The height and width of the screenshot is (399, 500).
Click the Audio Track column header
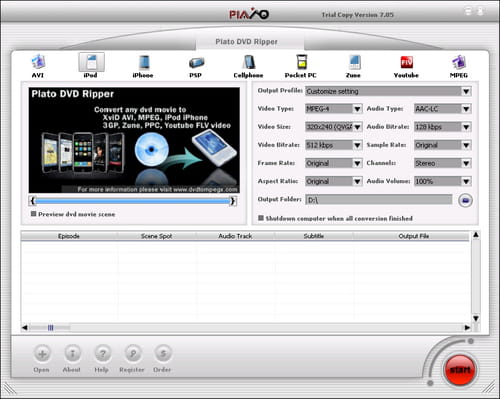click(x=235, y=236)
